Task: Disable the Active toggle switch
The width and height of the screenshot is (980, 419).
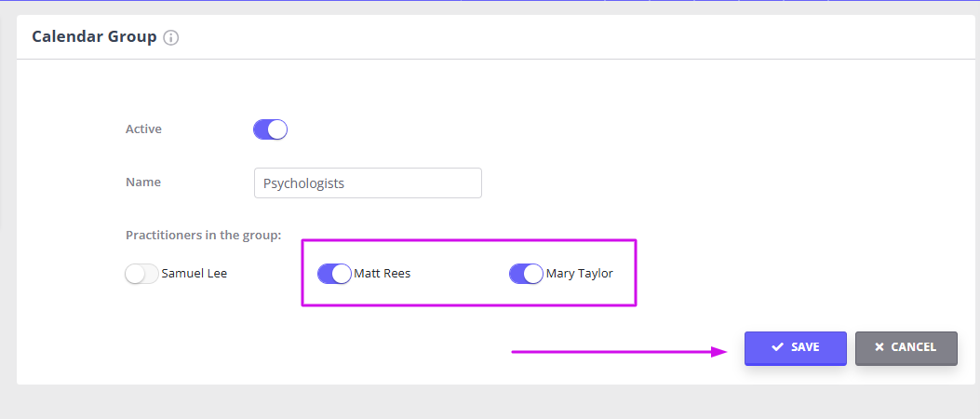Action: pos(270,129)
